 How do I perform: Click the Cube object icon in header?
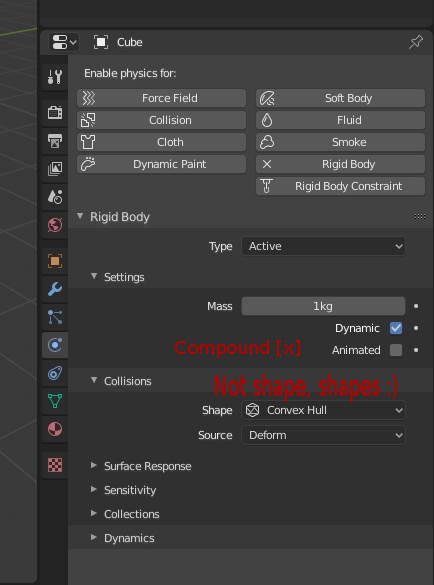[101, 42]
